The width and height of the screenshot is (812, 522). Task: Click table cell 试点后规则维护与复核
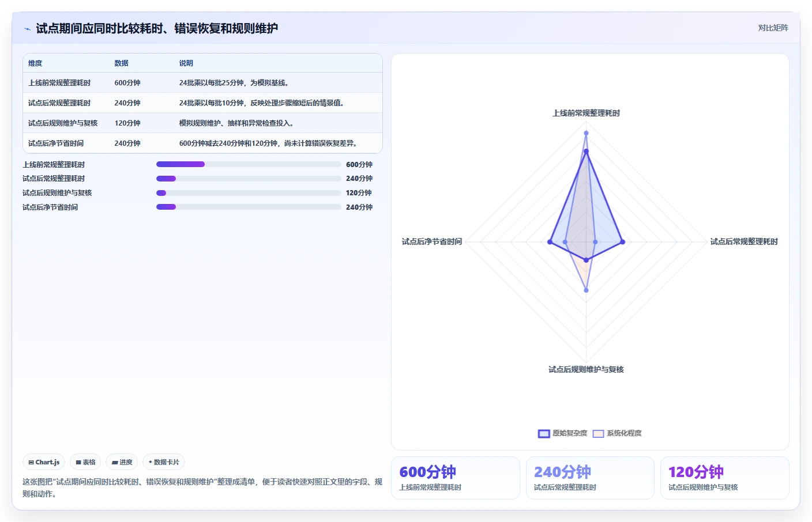pos(63,123)
